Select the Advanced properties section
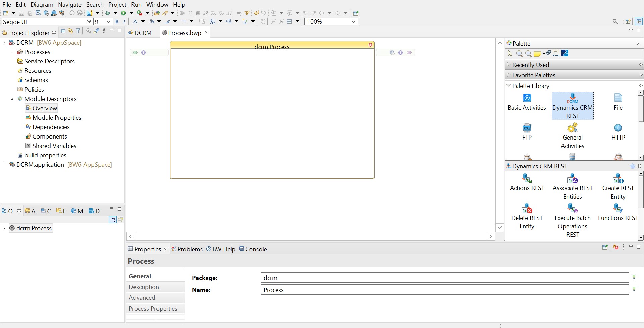The image size is (644, 328). click(x=156, y=298)
